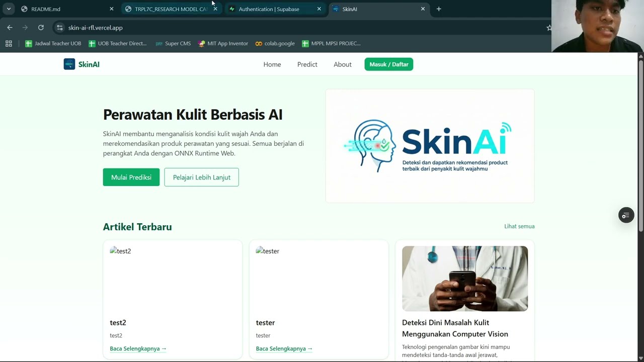Open the Chrome apps grid
This screenshot has width=644, height=362.
click(x=9, y=44)
